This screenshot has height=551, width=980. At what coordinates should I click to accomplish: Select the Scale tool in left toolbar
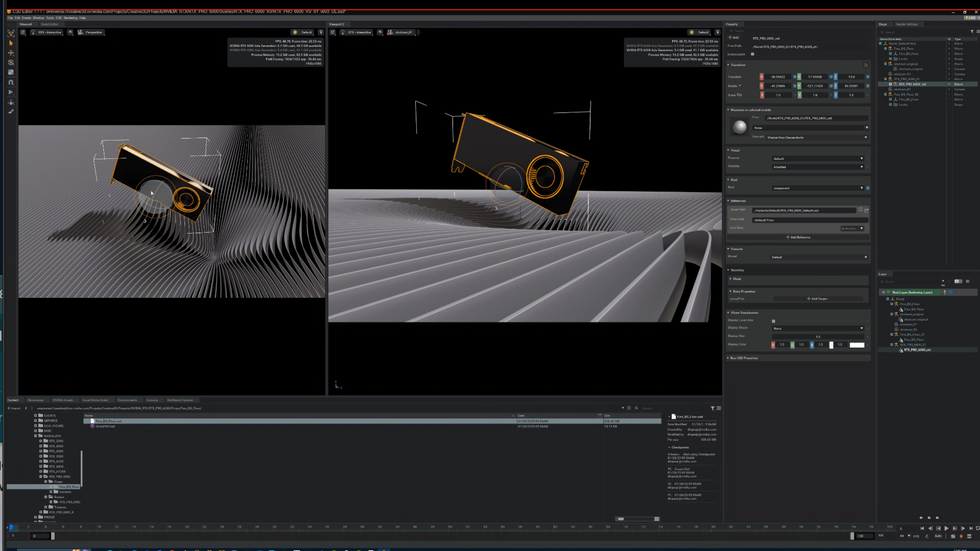pyautogui.click(x=11, y=72)
